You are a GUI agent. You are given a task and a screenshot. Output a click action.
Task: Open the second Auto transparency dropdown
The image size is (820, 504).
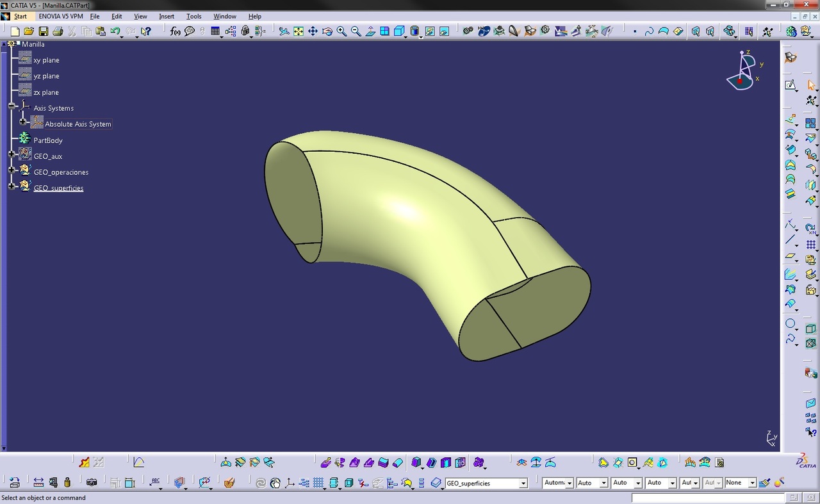point(604,484)
